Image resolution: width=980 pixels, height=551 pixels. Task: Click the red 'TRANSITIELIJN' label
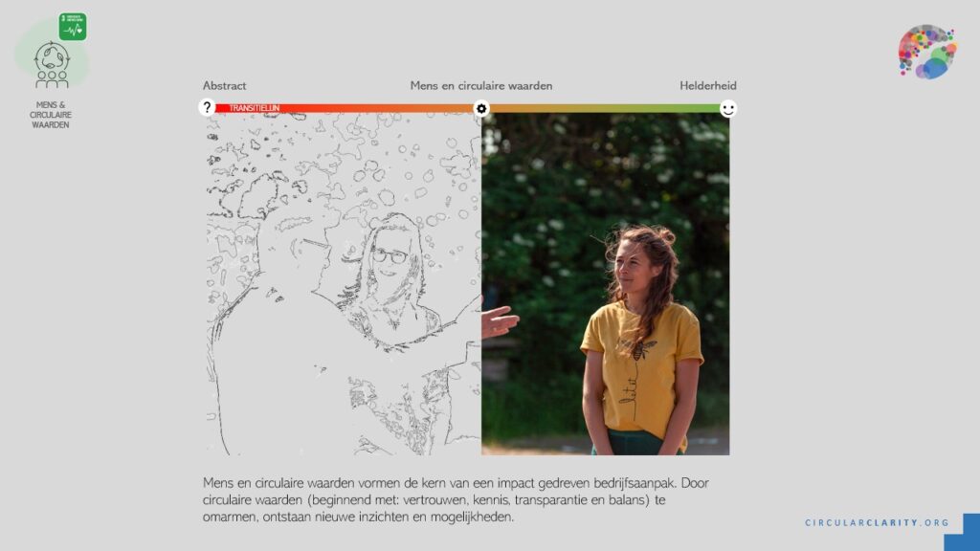(x=254, y=108)
